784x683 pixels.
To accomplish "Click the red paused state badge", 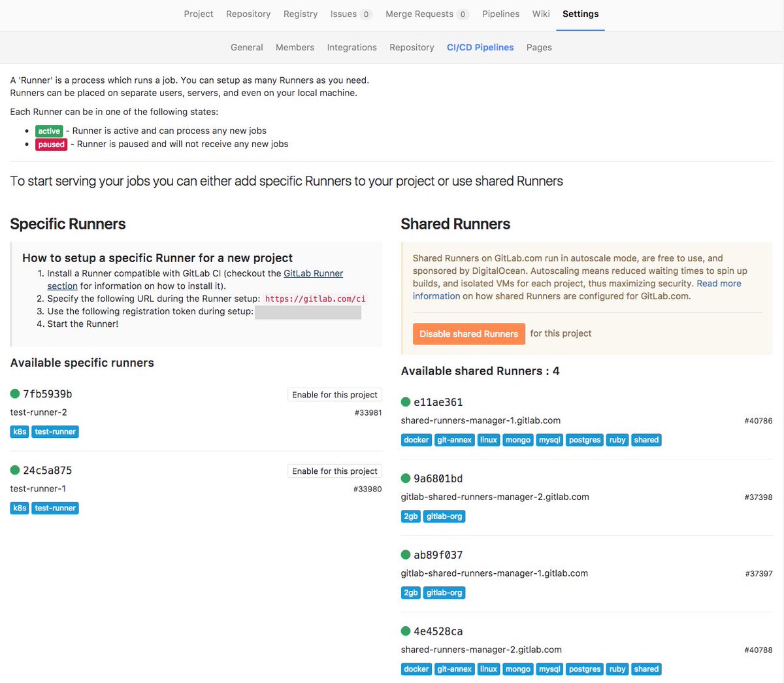I will click(x=52, y=144).
